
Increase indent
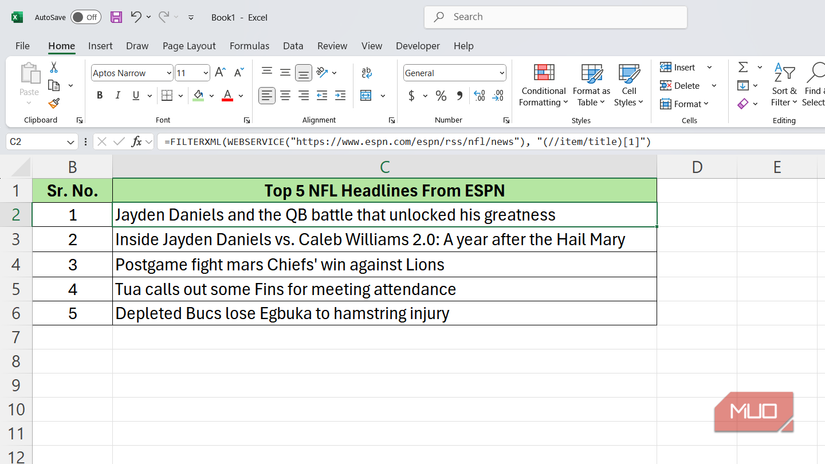[x=340, y=95]
